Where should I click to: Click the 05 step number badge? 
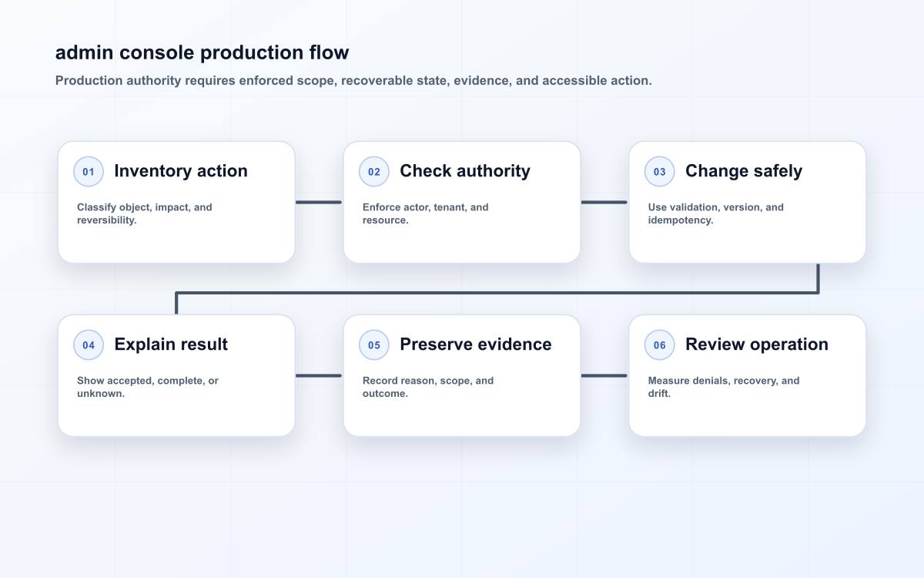pos(374,345)
